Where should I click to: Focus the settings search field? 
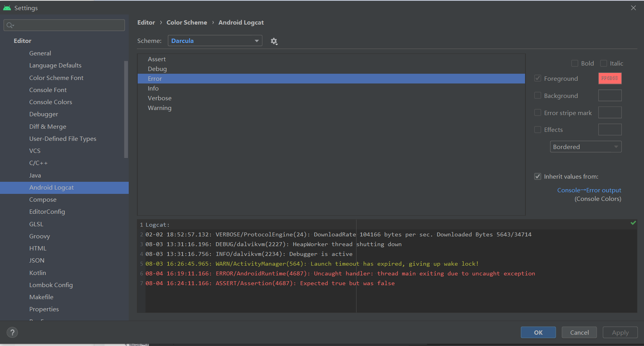coord(64,25)
